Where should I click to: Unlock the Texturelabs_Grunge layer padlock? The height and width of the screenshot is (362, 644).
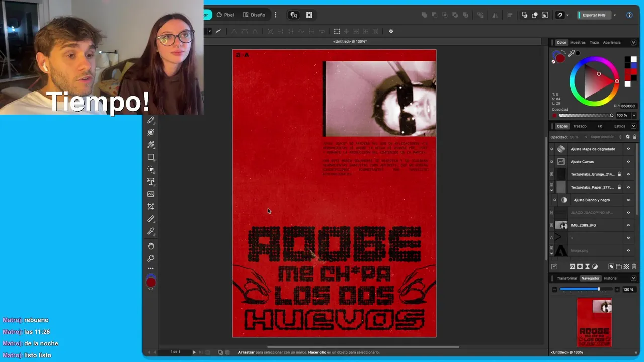(619, 174)
